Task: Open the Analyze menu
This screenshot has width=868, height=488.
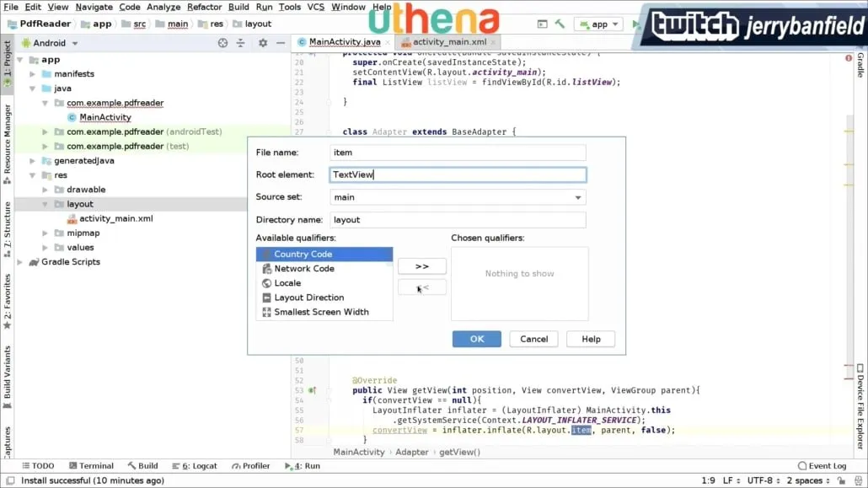Action: coord(163,7)
